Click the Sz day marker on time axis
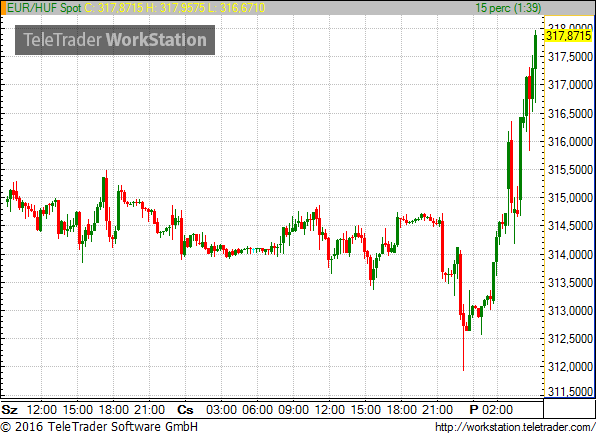Viewport: 596px width, 436px height. point(10,410)
